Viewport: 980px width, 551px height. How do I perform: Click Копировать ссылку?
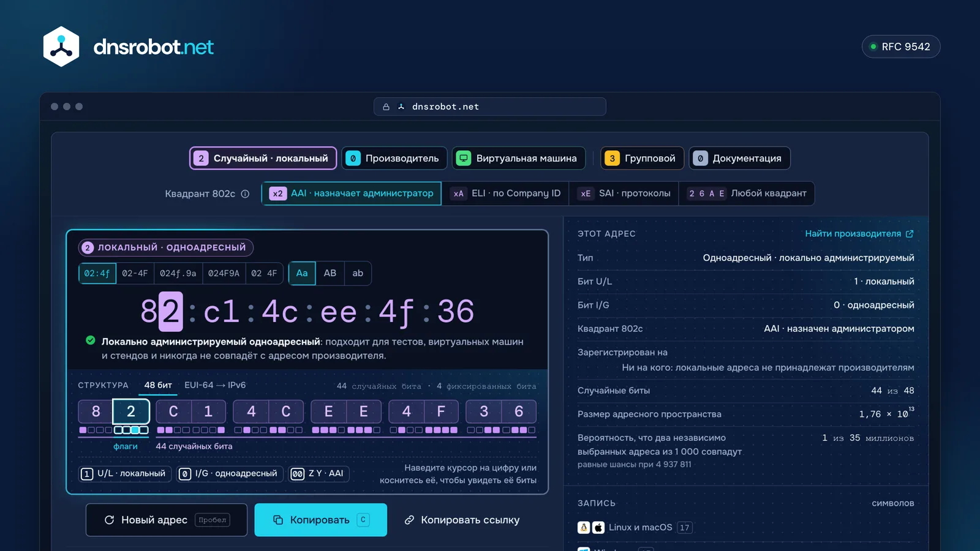pos(462,520)
